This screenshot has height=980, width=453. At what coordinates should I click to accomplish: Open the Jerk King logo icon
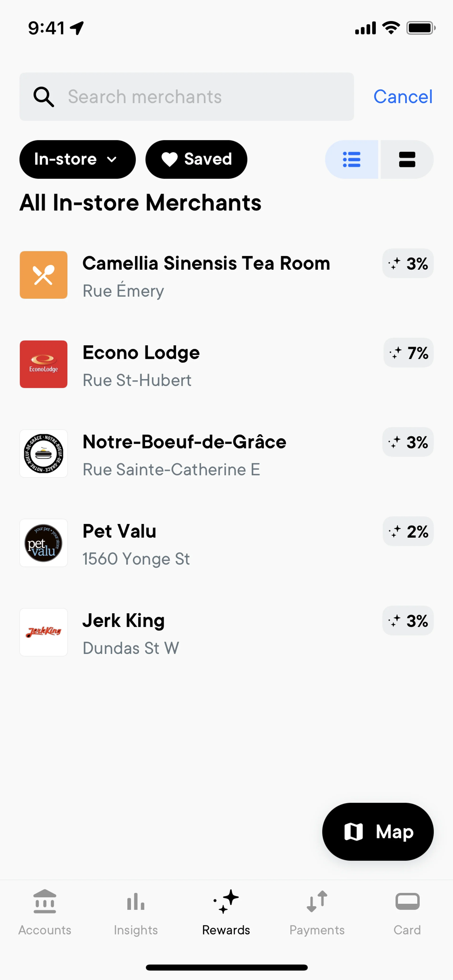coord(44,632)
